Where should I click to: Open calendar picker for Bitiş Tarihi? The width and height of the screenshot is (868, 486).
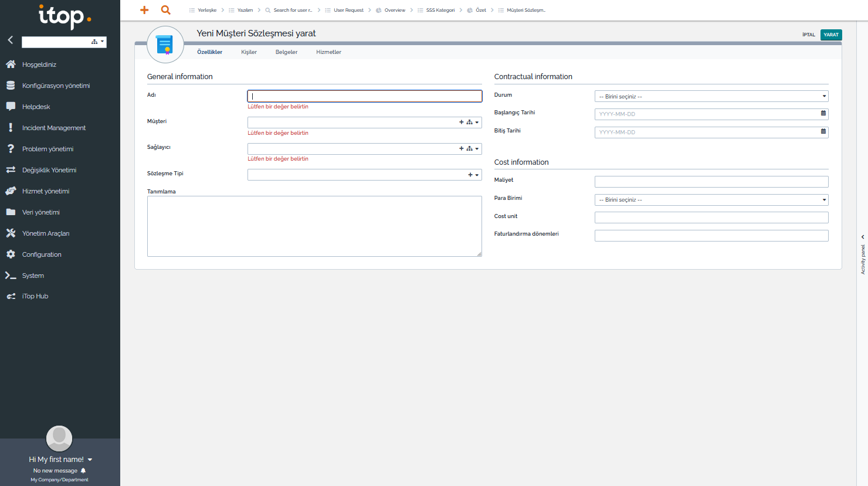tap(823, 132)
